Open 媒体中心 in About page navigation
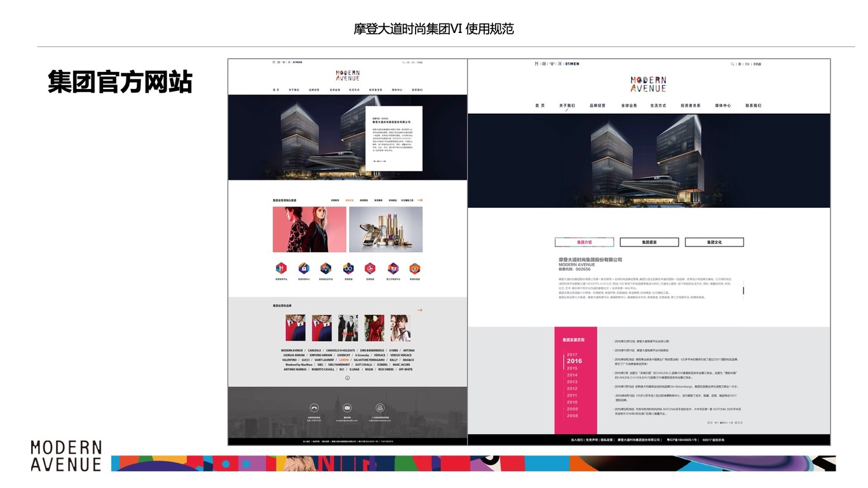 click(x=723, y=105)
